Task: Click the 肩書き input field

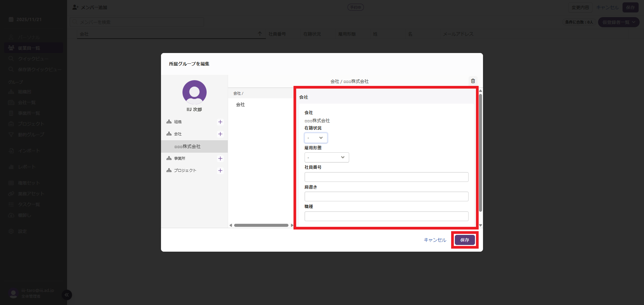Action: [386, 197]
